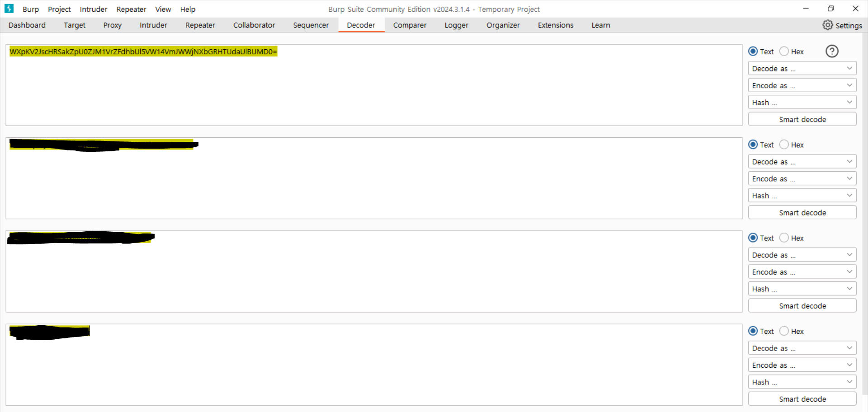
Task: Open first panel's Hash dropdown
Action: pos(802,103)
